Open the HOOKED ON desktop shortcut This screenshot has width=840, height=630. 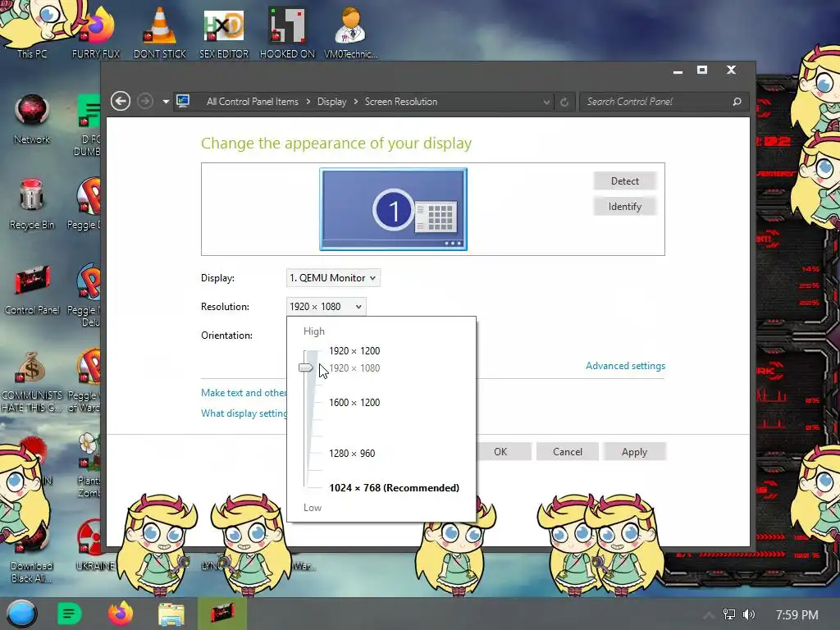(x=287, y=32)
